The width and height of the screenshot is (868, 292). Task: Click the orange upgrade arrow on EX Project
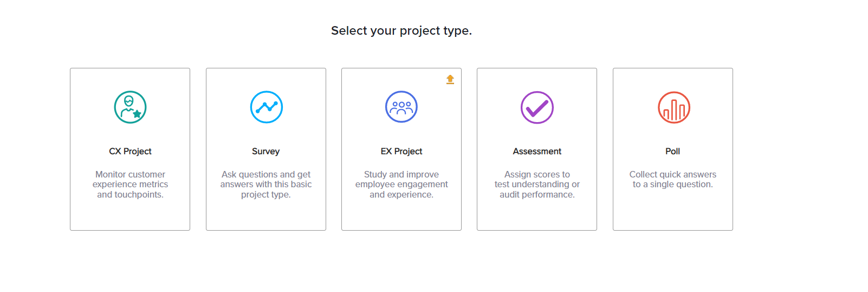click(450, 79)
